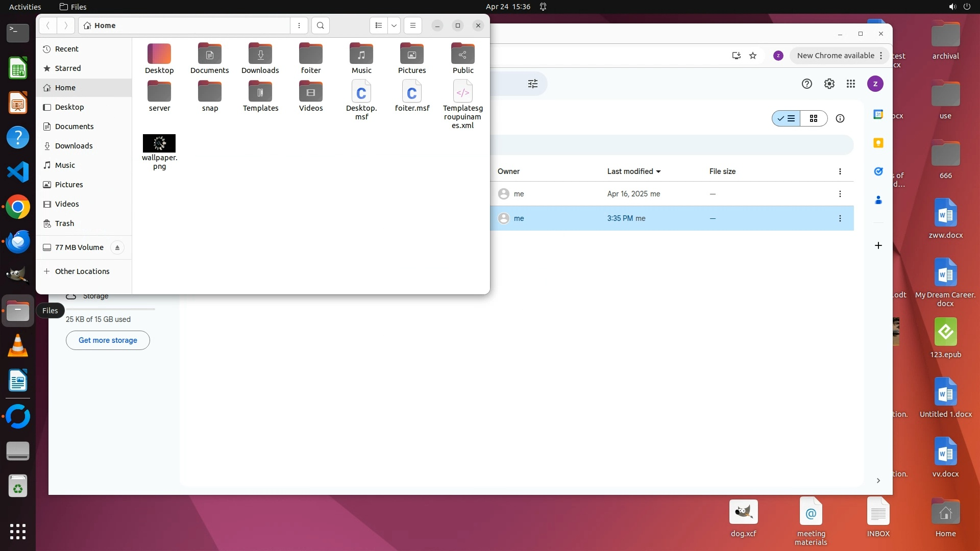Eject the 77 MB Volume
The height and width of the screenshot is (551, 980).
click(117, 248)
